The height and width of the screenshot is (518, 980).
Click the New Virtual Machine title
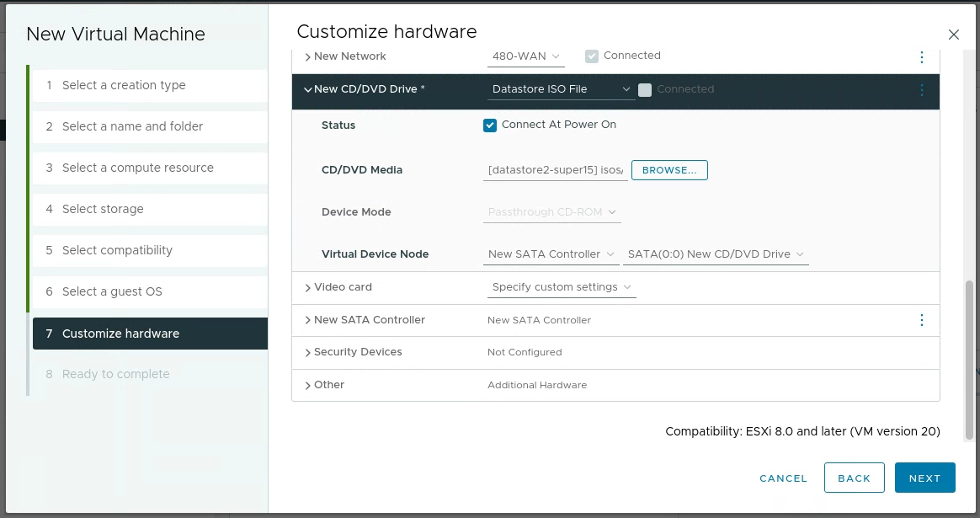point(115,35)
